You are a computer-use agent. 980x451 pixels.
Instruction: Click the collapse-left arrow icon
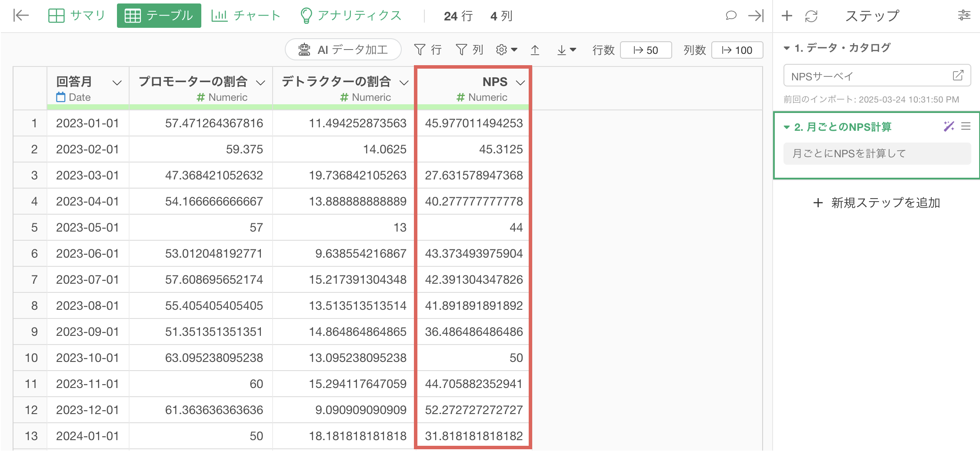click(x=21, y=16)
